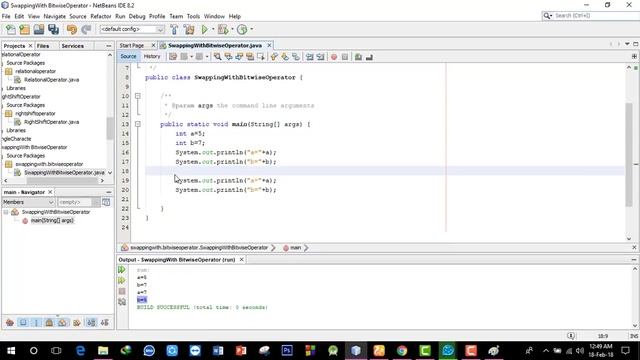Click the Previous Bookmark icon
640x360 pixels.
[x=274, y=57]
